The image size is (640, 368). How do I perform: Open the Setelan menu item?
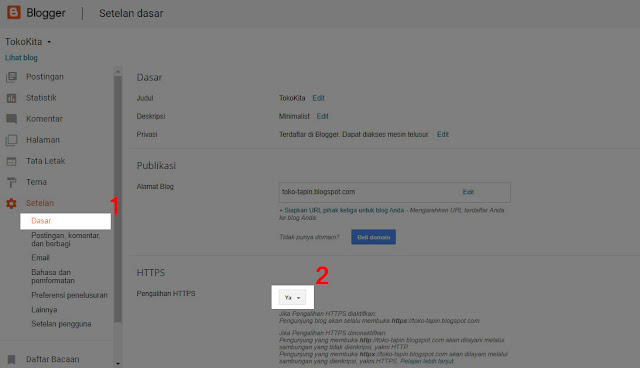(x=40, y=203)
